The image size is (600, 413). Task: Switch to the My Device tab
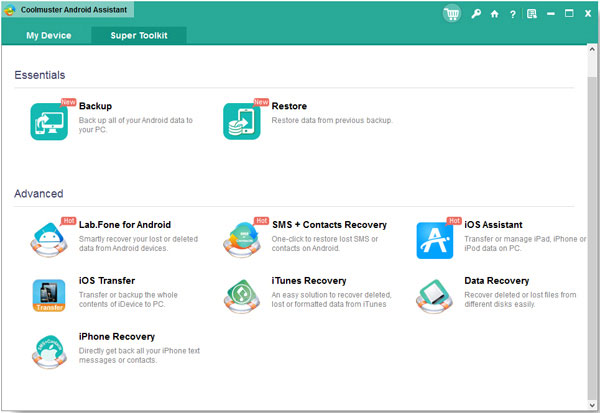pyautogui.click(x=49, y=36)
